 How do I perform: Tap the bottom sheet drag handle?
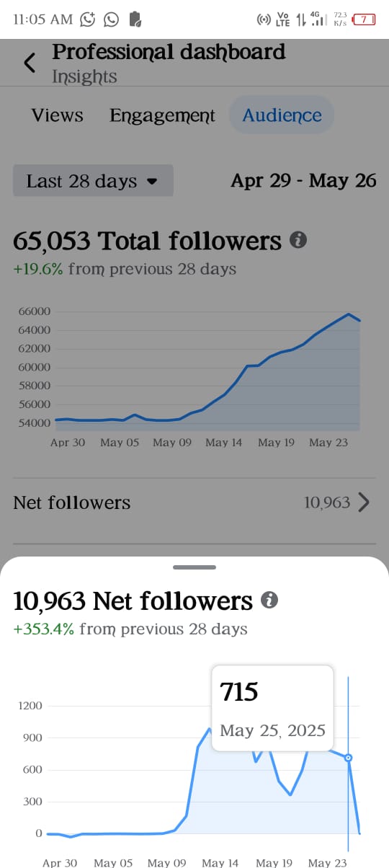pyautogui.click(x=194, y=567)
